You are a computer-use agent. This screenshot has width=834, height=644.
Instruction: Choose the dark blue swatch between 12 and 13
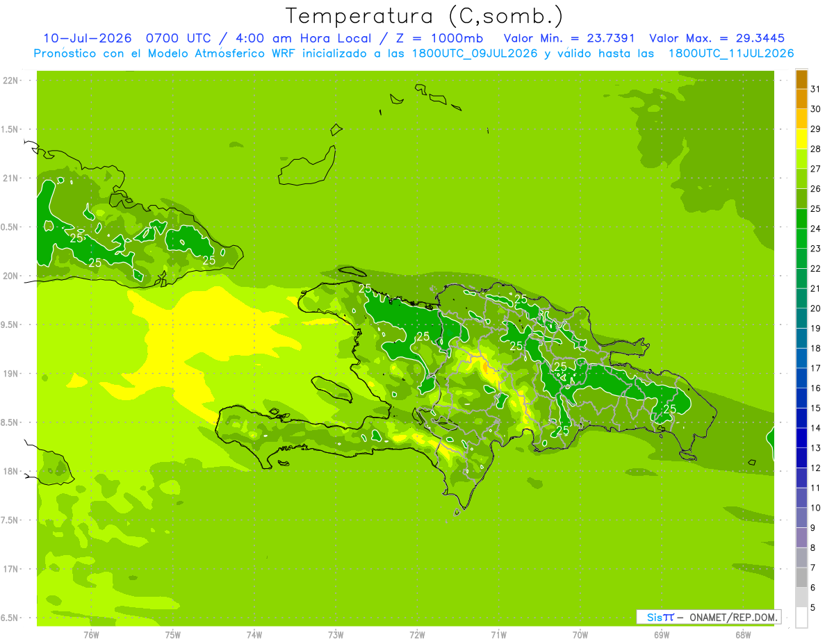pyautogui.click(x=801, y=458)
